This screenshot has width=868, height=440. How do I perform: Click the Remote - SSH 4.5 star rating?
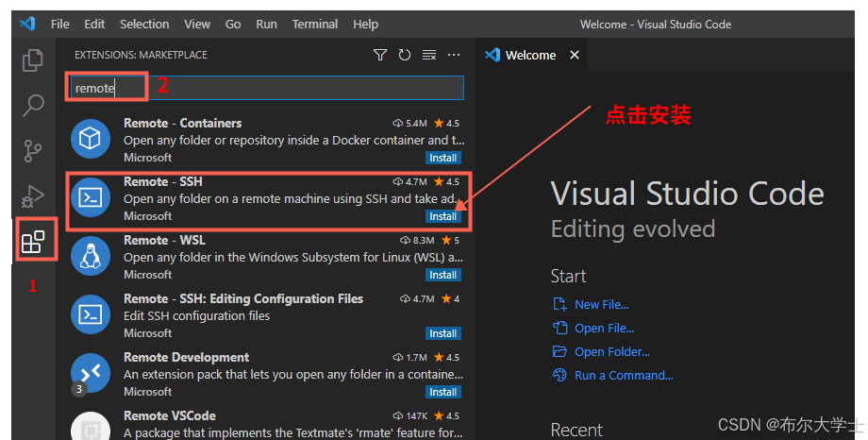pos(446,182)
